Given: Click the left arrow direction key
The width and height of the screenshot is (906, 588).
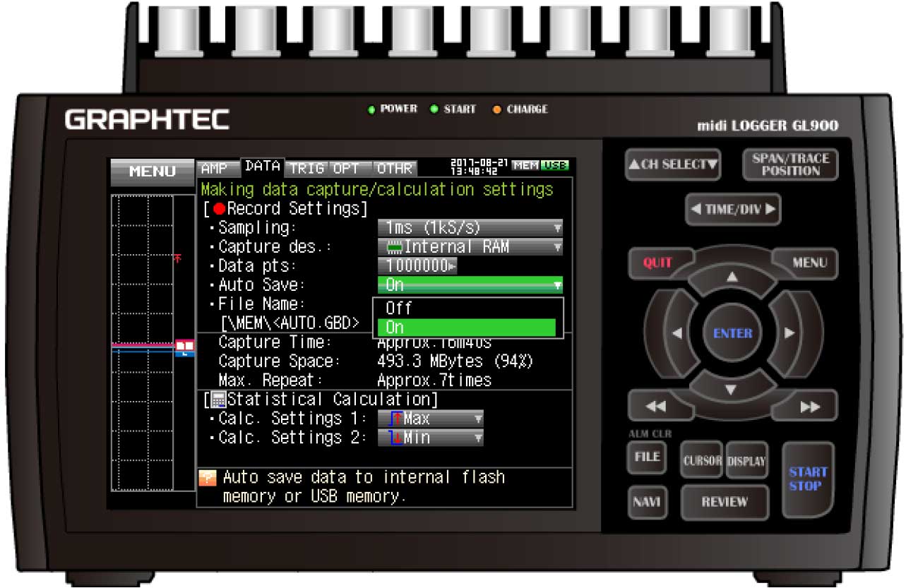Looking at the screenshot, I should coord(675,333).
